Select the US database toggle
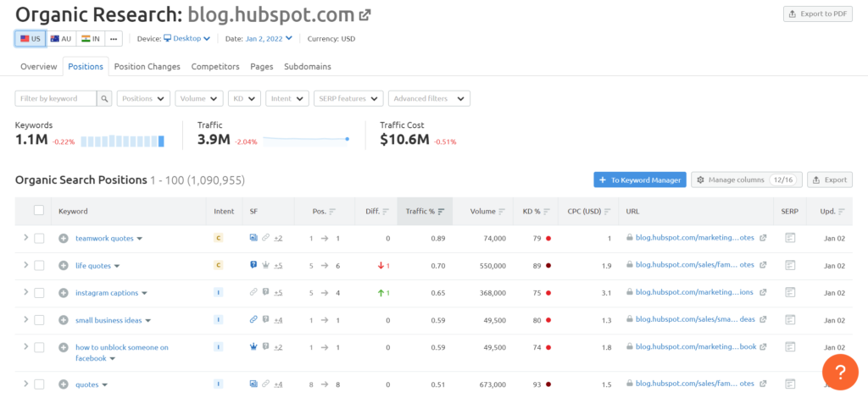This screenshot has width=868, height=398. [x=30, y=39]
